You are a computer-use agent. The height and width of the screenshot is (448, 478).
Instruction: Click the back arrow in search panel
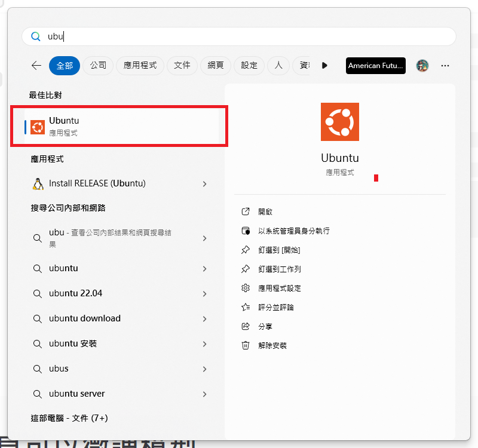tap(36, 66)
